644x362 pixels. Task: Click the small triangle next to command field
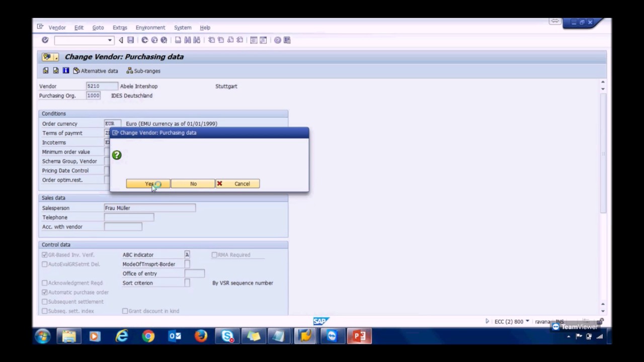(121, 40)
